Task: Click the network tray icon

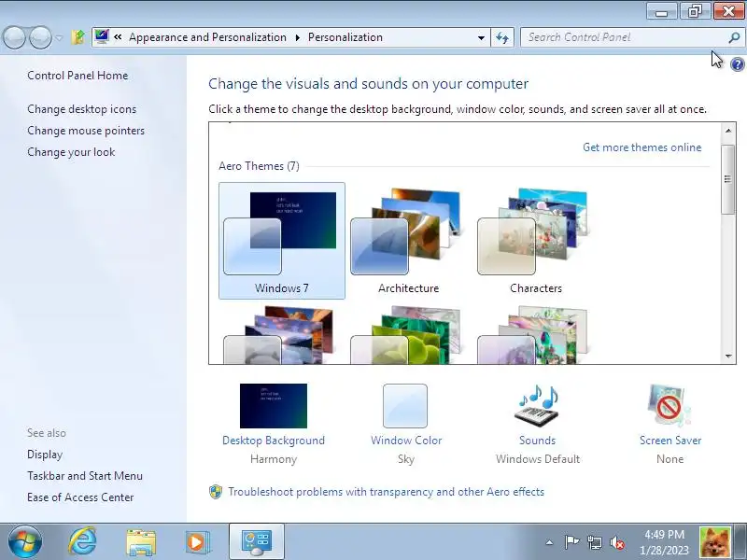Action: click(594, 542)
